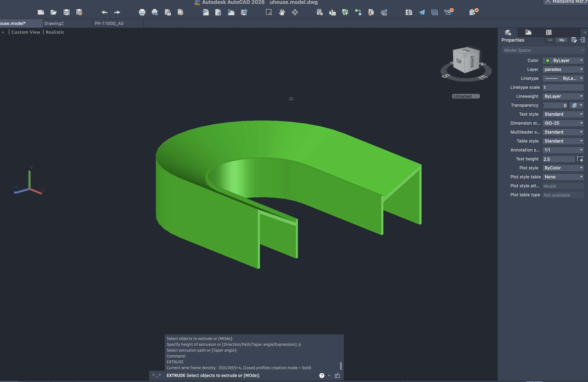Click the Plot printer icon
The image size is (588, 382).
pyautogui.click(x=142, y=12)
